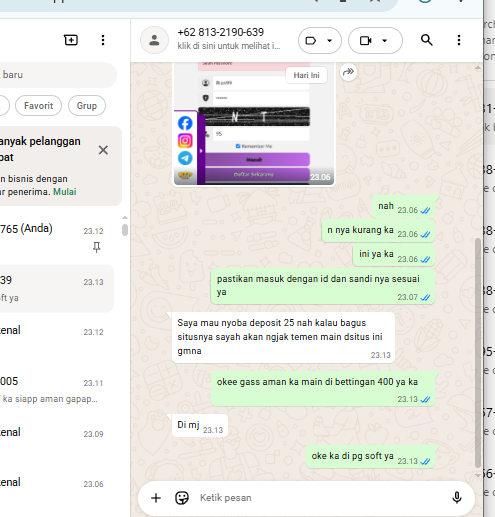Image resolution: width=495 pixels, height=517 pixels.
Task: Click the message 'okee gass aman ka main di bettingan 400'
Action: [x=323, y=389]
